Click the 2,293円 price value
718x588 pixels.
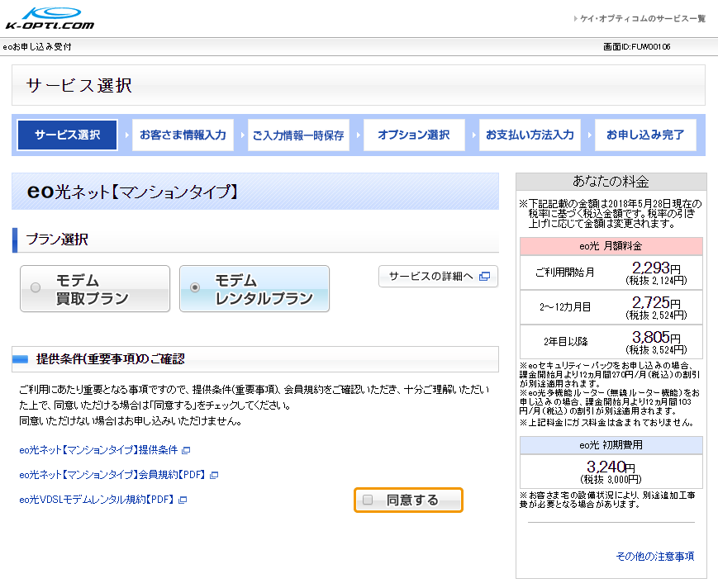click(656, 268)
